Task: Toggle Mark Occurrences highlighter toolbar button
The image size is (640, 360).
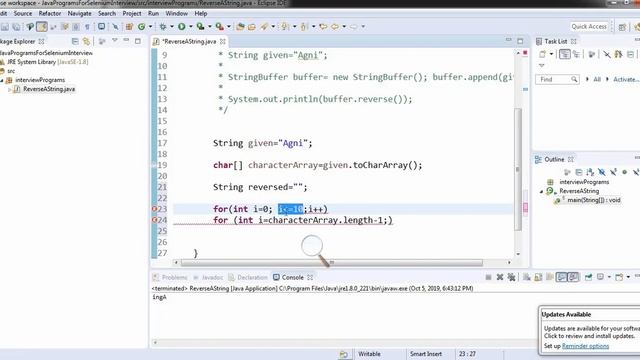Action: pyautogui.click(x=42, y=27)
